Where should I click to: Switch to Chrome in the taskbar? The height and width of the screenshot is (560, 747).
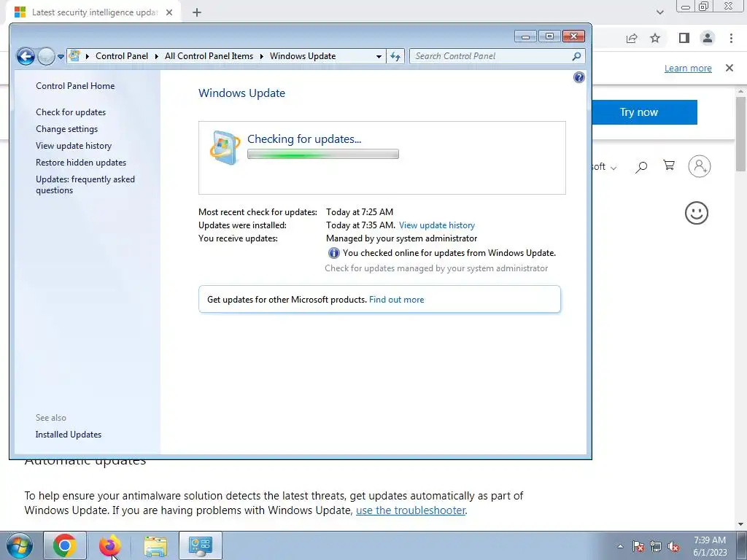tap(65, 545)
